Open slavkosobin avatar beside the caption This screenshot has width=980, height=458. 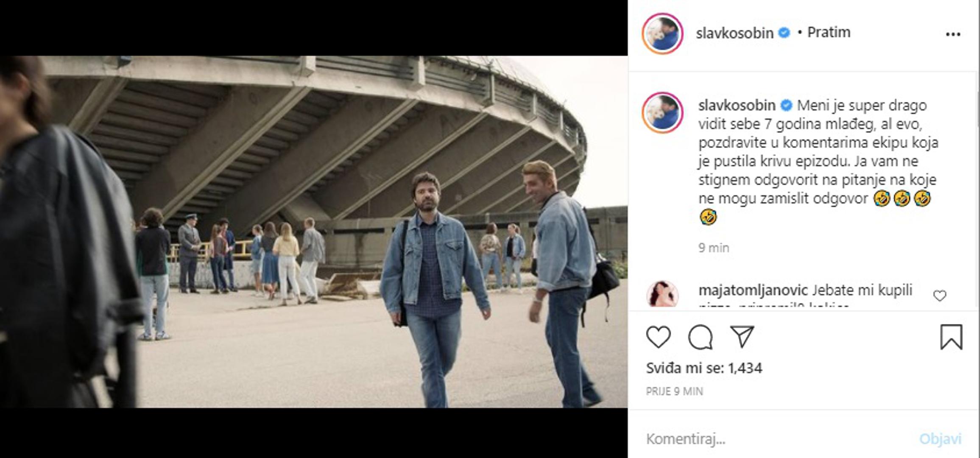click(x=662, y=113)
